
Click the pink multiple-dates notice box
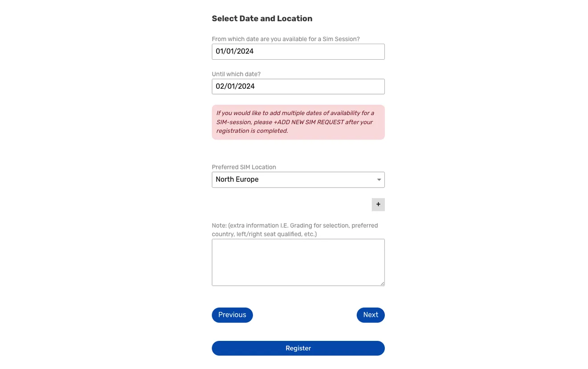(298, 122)
